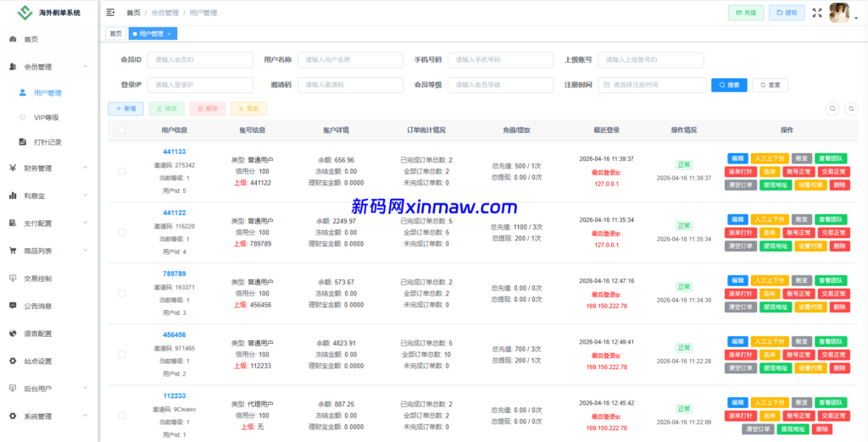The height and width of the screenshot is (442, 868).
Task: Check the select-all checkbox in the table header
Action: [x=122, y=130]
